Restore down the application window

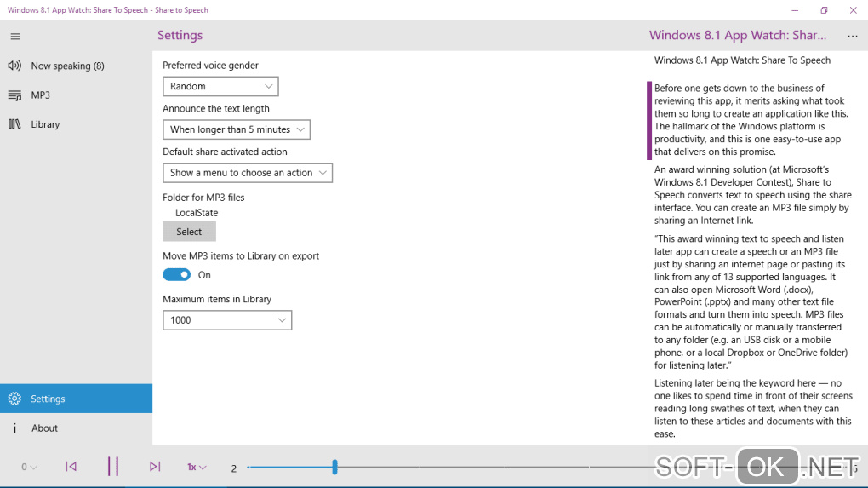824,10
